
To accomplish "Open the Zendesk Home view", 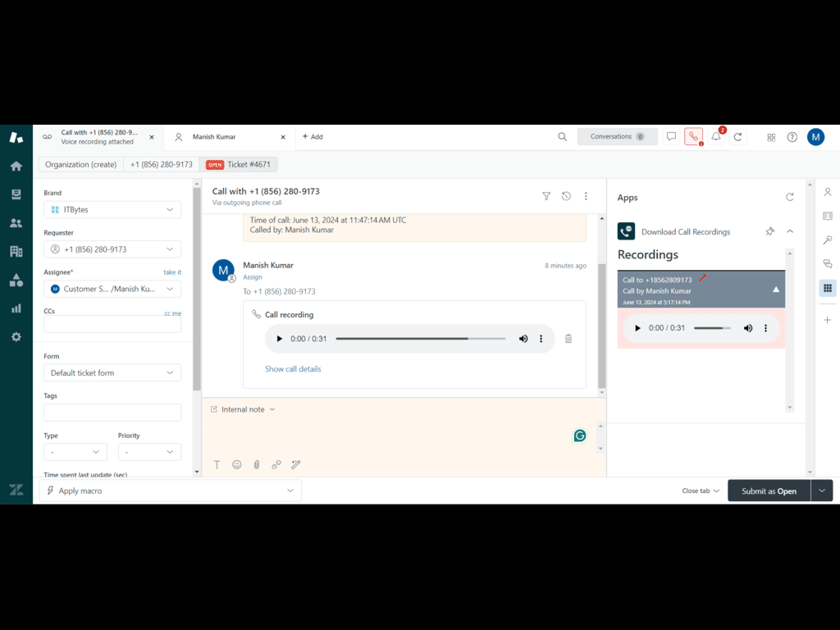I will click(16, 166).
